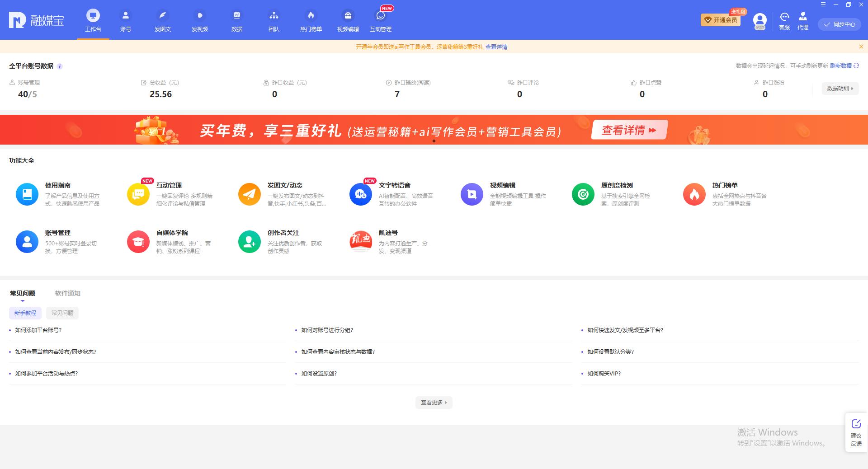Open the 团队 team section

pos(274,20)
